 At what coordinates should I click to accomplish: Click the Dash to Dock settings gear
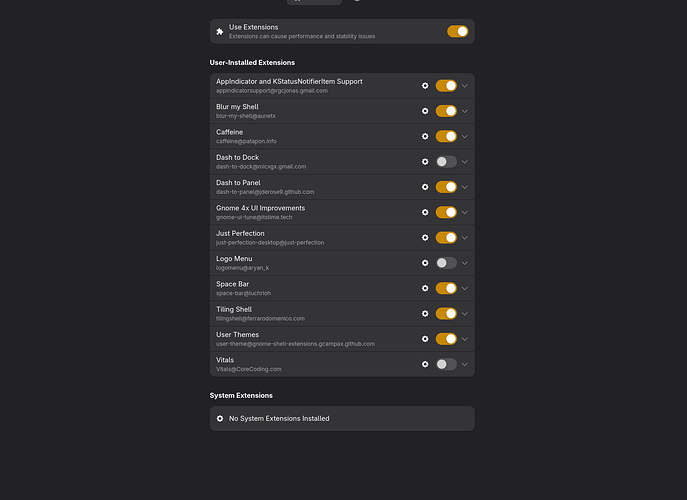[425, 162]
